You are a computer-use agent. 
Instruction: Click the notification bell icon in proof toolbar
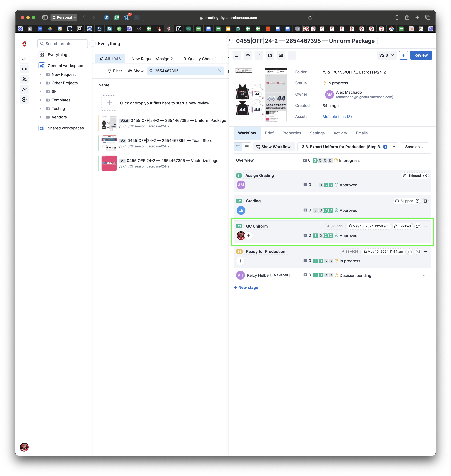pos(259,55)
